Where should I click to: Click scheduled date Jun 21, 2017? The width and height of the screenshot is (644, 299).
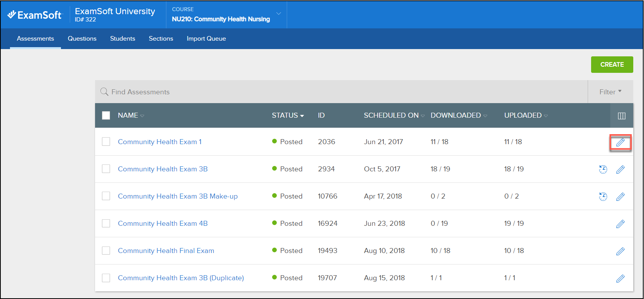(383, 142)
